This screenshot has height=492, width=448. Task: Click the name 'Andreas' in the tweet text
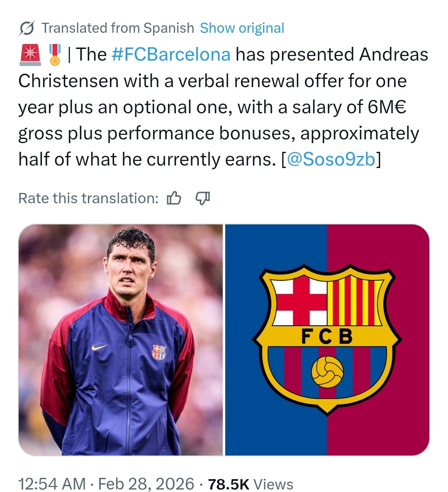pyautogui.click(x=394, y=55)
